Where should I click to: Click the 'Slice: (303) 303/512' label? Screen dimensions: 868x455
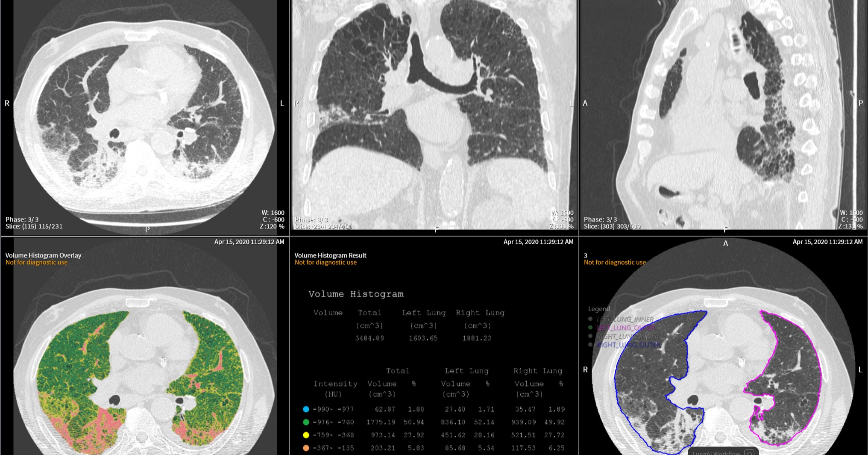(613, 226)
